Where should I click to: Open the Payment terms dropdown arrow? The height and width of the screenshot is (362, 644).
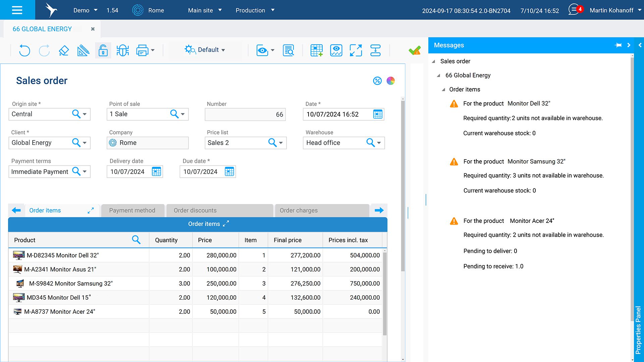click(x=85, y=172)
